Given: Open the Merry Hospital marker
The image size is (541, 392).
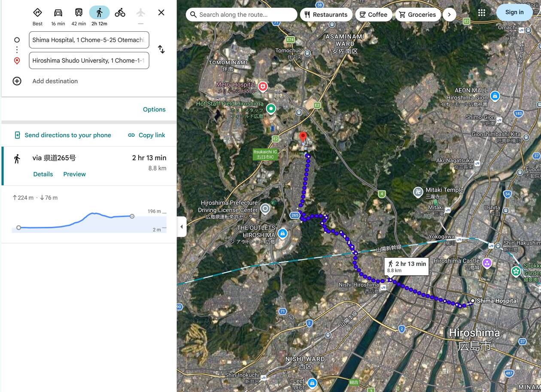Looking at the screenshot, I should click(263, 87).
